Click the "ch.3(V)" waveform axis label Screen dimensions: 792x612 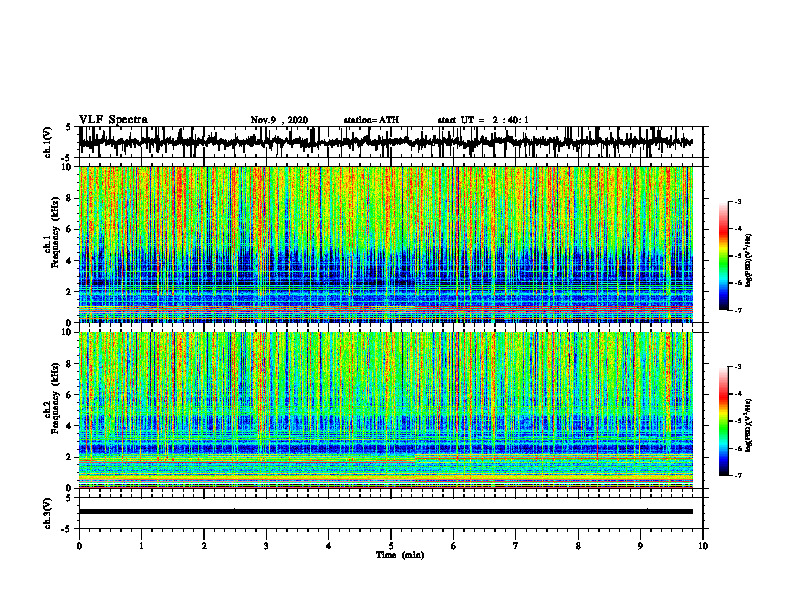click(48, 513)
